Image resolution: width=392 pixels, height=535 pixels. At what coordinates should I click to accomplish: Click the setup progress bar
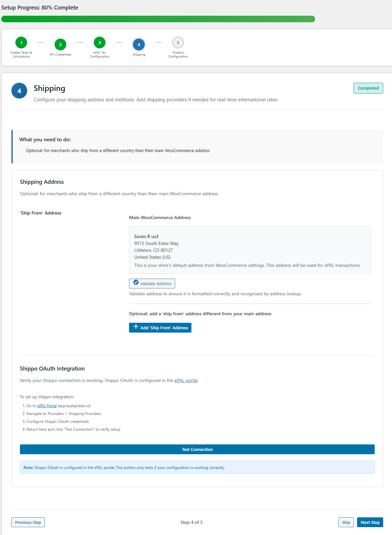tap(158, 19)
